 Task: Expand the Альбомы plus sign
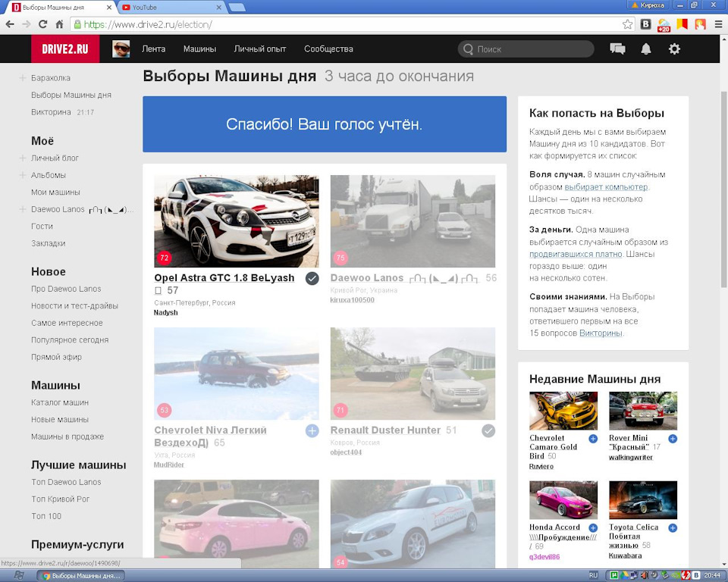pos(22,175)
